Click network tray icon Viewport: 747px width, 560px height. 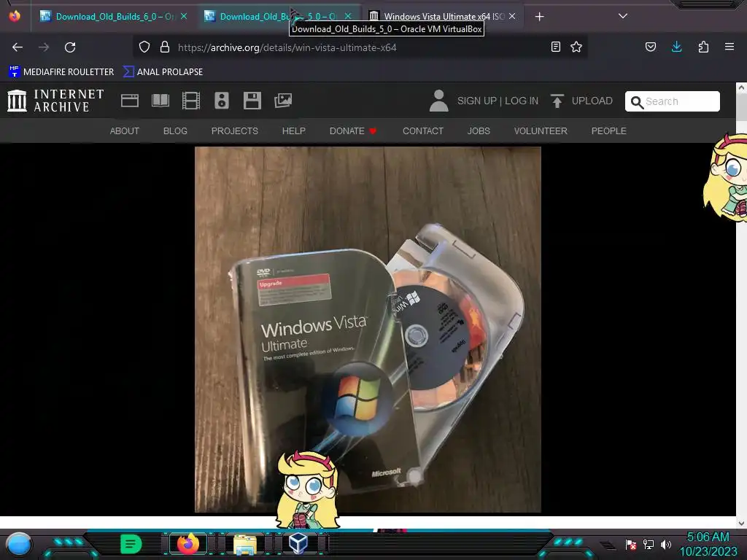click(x=649, y=545)
